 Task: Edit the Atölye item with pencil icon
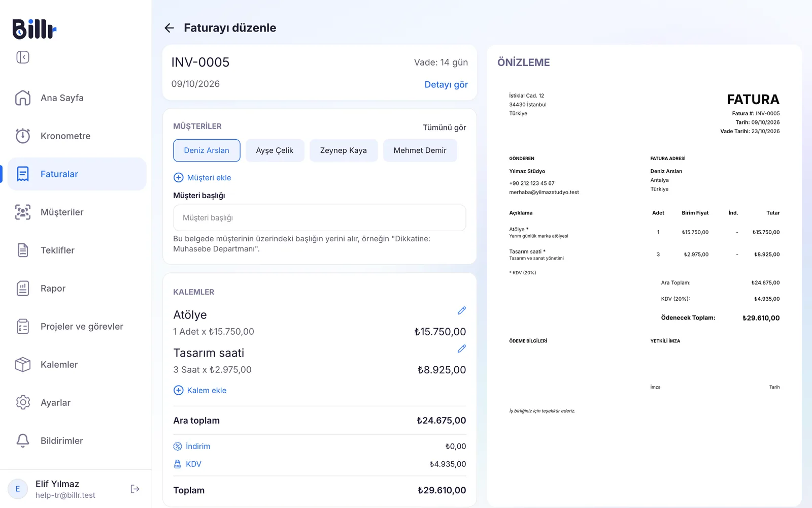(x=461, y=310)
